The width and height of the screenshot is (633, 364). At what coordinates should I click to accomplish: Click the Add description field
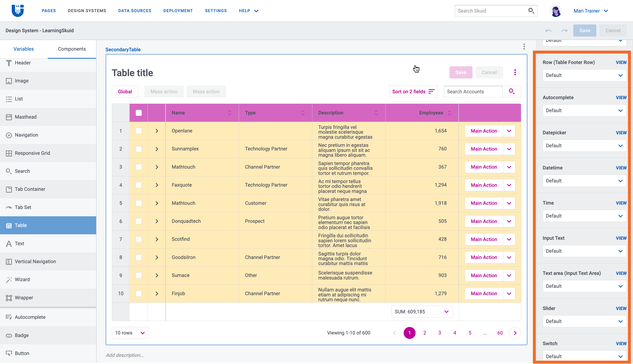tap(125, 355)
